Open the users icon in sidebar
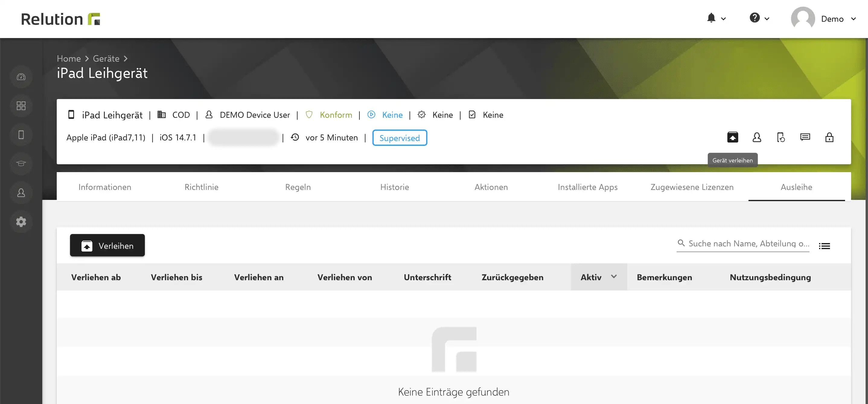The height and width of the screenshot is (404, 868). tap(21, 193)
